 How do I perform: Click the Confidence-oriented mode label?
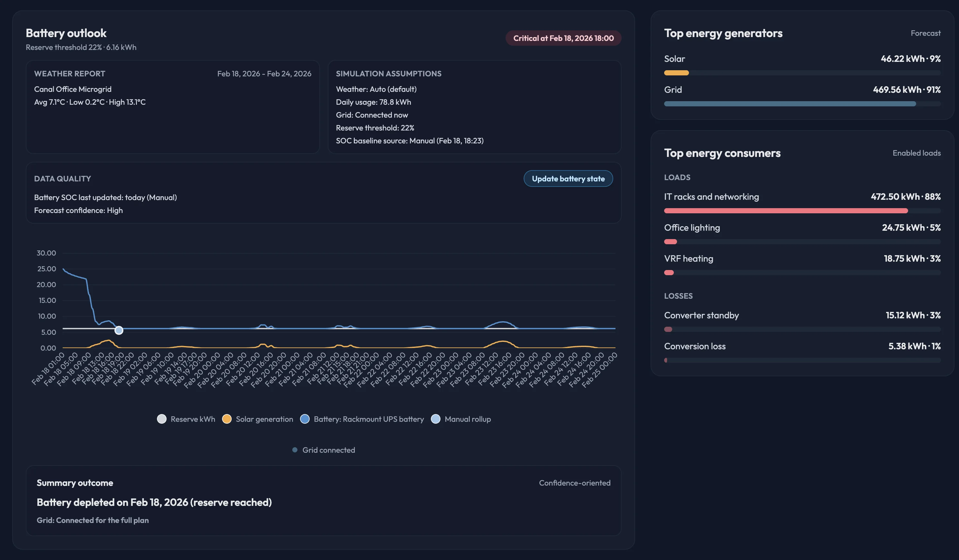pyautogui.click(x=574, y=482)
